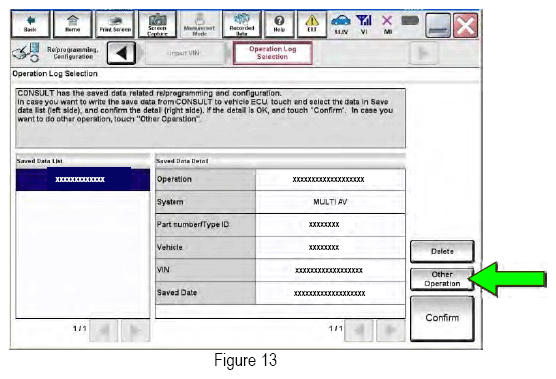Viewport: 556px width, 379px height.
Task: Close the CONSULT window
Action: [x=466, y=26]
